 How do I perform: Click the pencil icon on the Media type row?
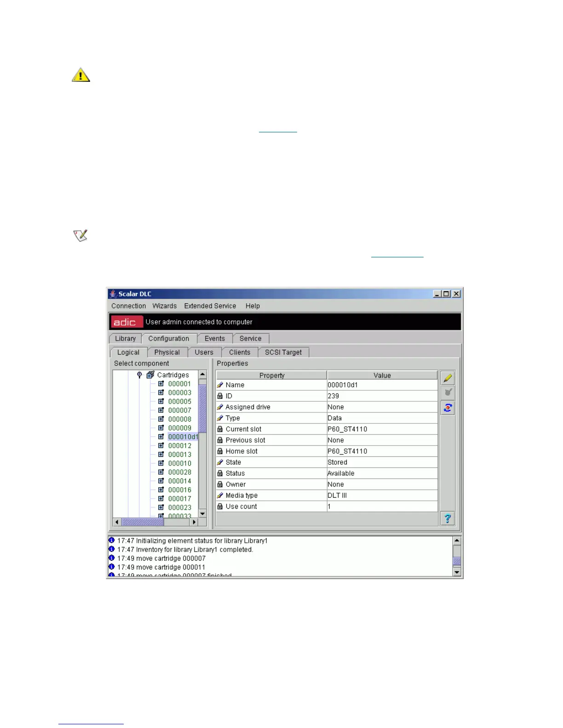click(x=220, y=495)
